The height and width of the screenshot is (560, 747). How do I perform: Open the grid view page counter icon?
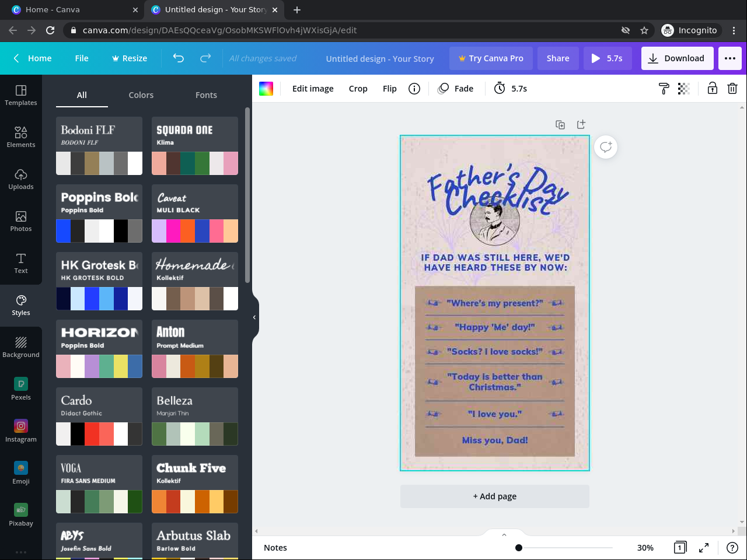(x=680, y=548)
